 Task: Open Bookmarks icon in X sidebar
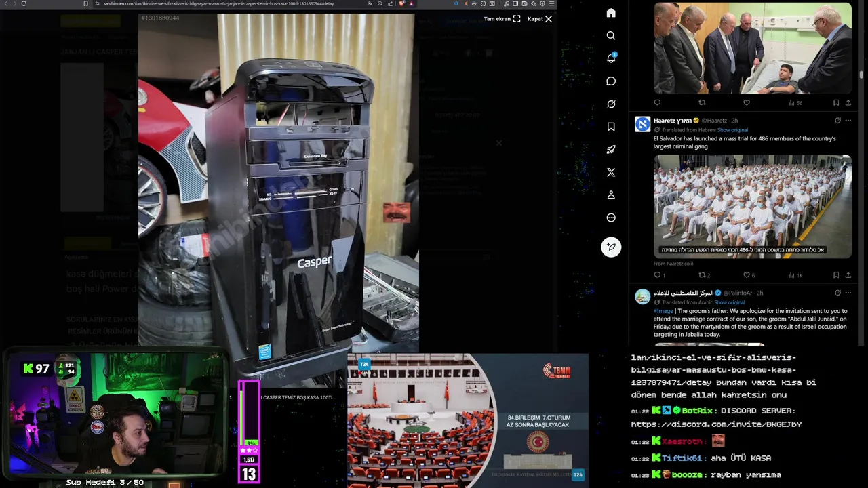[x=611, y=127]
